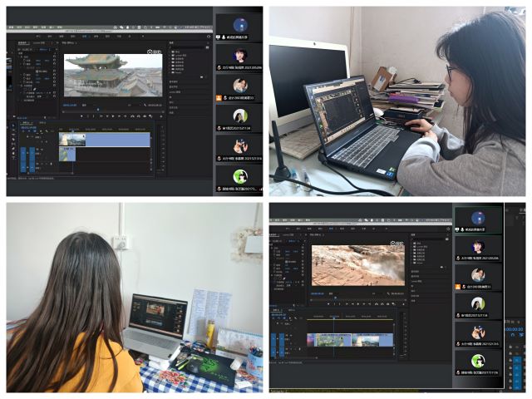Click ellipse mask tool in pagoda Effect Controls
Viewport: 532px width, 399px height.
coord(25,89)
